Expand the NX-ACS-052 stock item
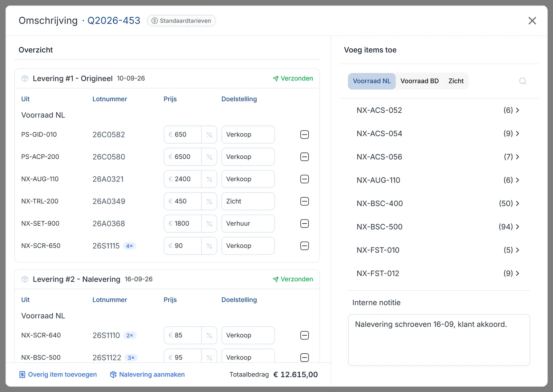Image resolution: width=553 pixels, height=392 pixels. coord(438,110)
